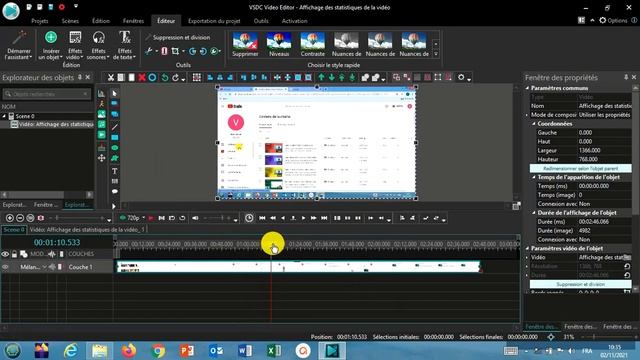
Task: Open the Effets sonores headphone icon
Action: [x=98, y=37]
